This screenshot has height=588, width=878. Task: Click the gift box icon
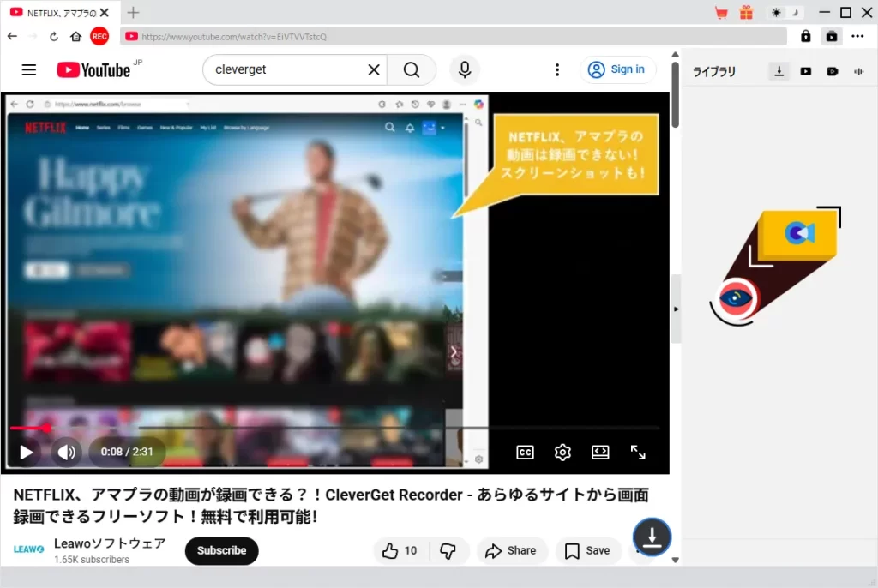(746, 13)
